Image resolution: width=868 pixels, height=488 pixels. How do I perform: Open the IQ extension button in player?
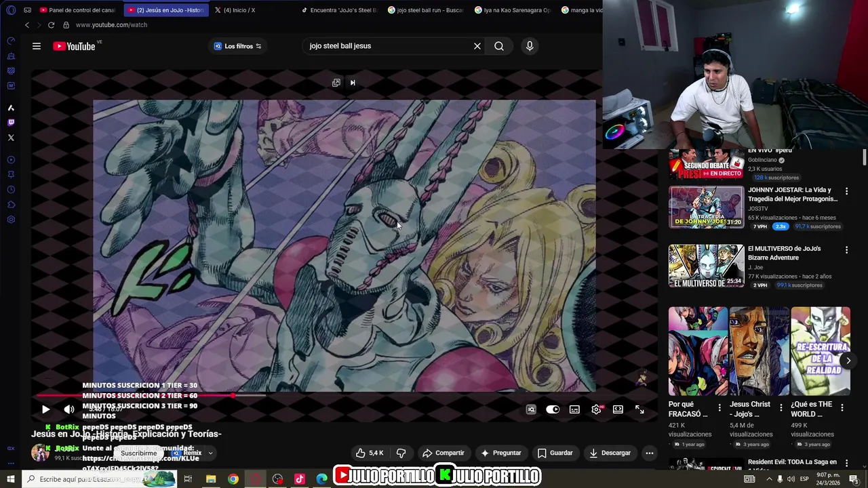pyautogui.click(x=531, y=409)
